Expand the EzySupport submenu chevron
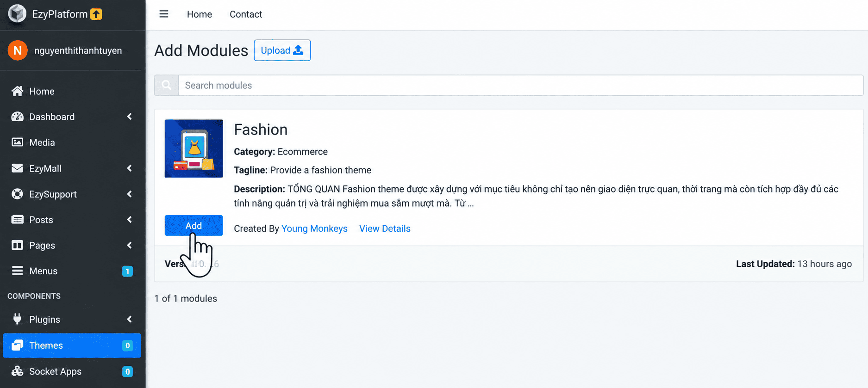 click(130, 194)
